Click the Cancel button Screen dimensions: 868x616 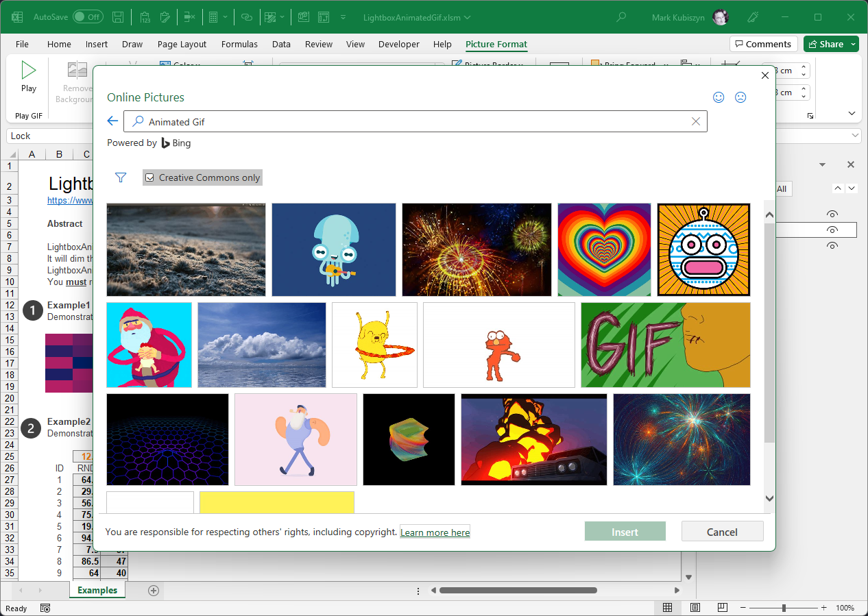click(722, 532)
